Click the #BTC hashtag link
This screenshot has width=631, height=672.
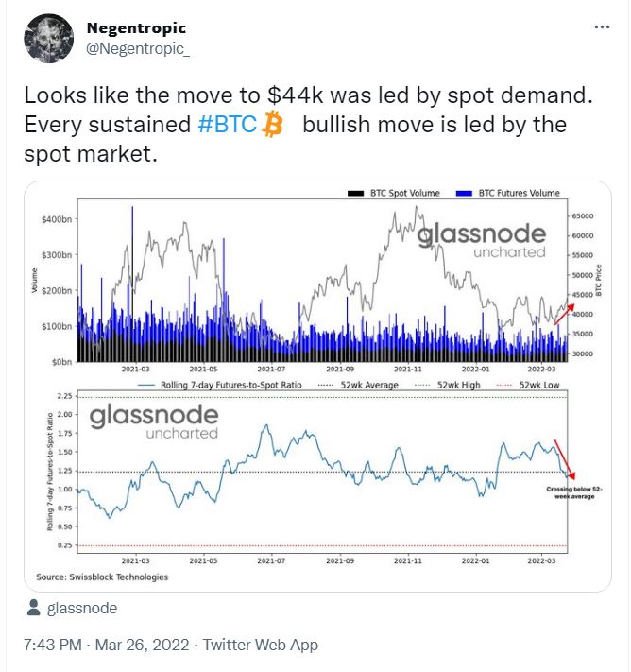(x=227, y=125)
